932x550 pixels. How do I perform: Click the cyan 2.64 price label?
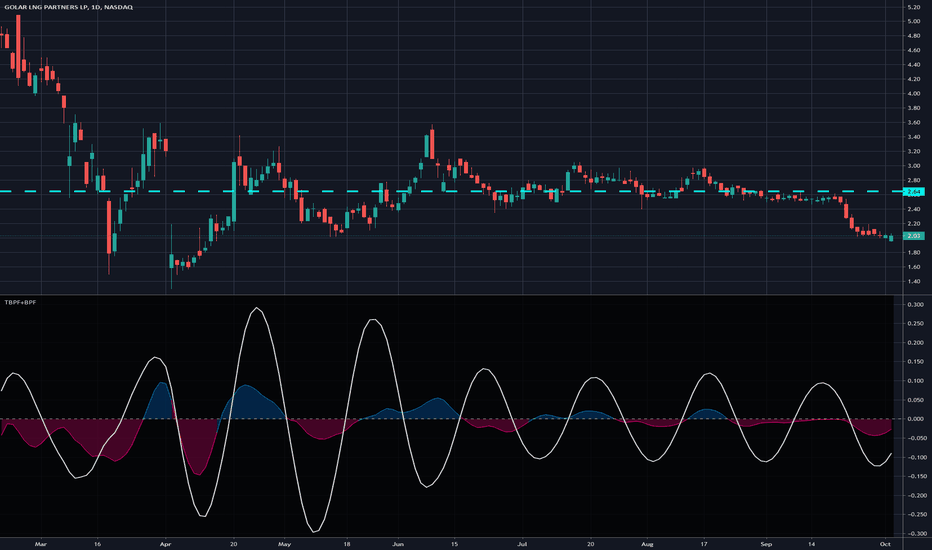pos(914,191)
